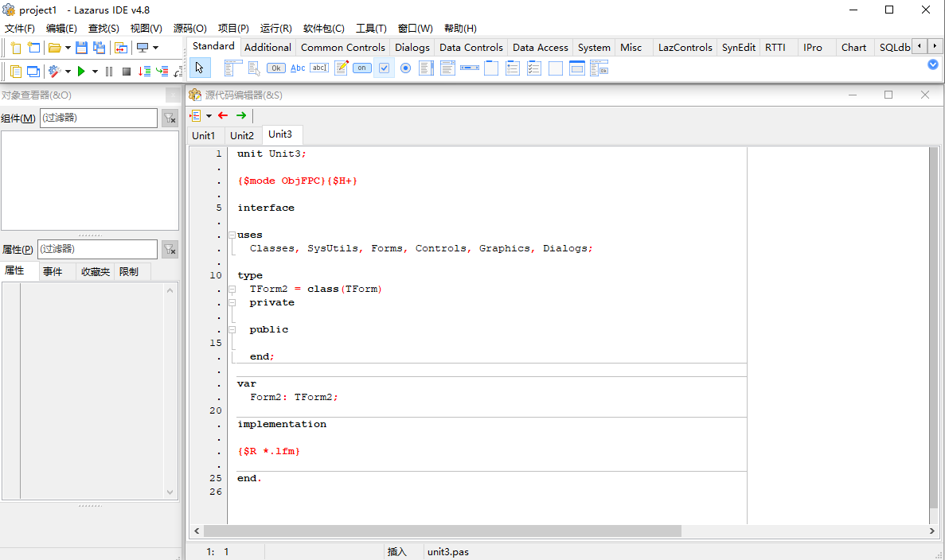Image resolution: width=945 pixels, height=560 pixels.
Task: Pick the TCheckBox component in palette
Action: coord(384,68)
